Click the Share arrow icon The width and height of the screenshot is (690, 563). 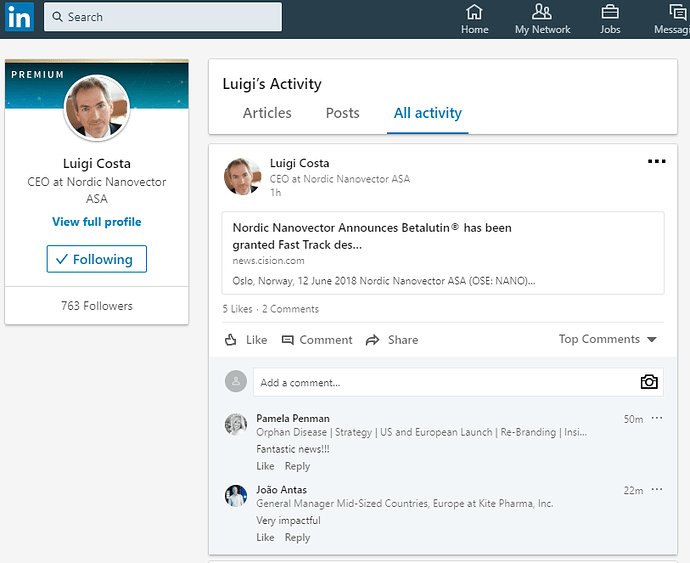tap(372, 340)
